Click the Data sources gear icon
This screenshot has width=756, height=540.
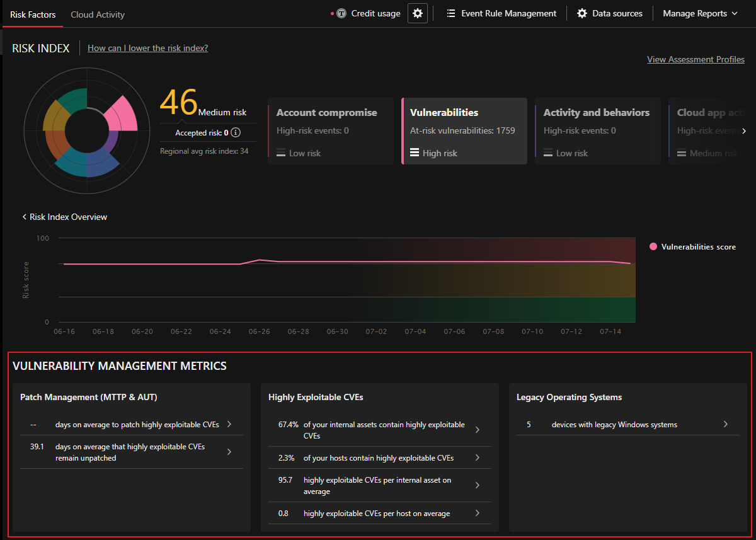[x=582, y=13]
